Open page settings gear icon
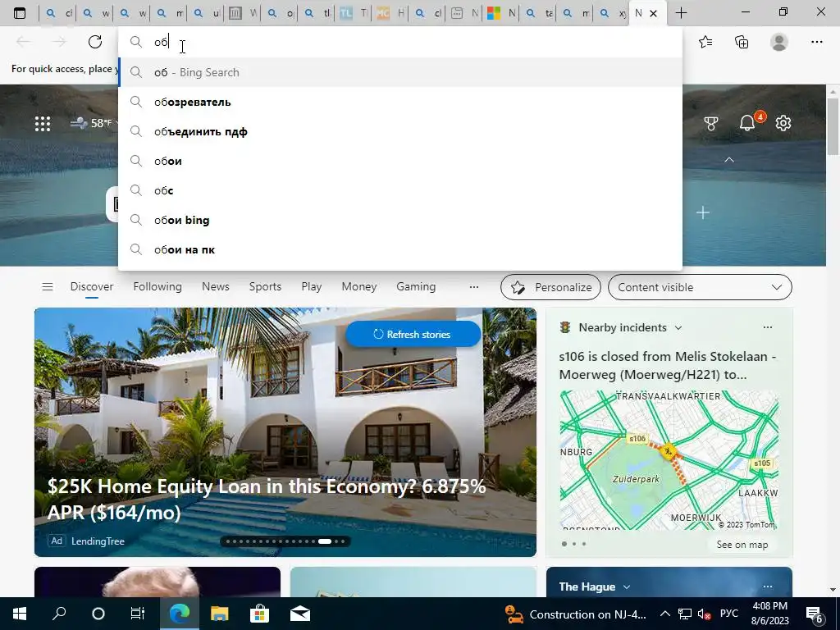The image size is (840, 630). 783,123
